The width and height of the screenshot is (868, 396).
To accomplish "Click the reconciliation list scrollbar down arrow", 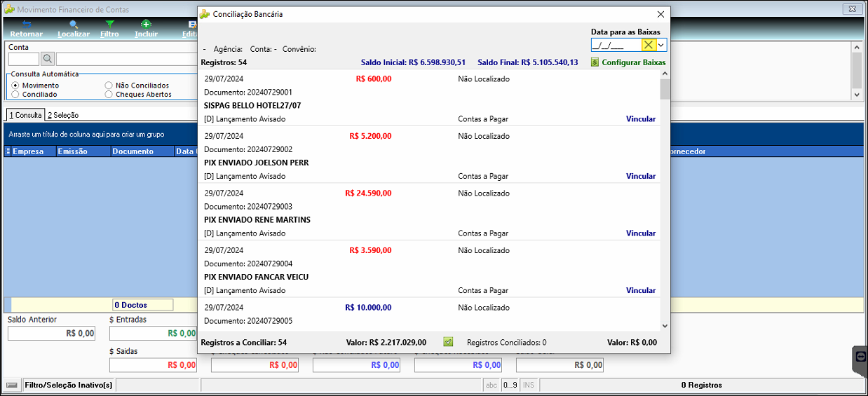I will pos(665,325).
